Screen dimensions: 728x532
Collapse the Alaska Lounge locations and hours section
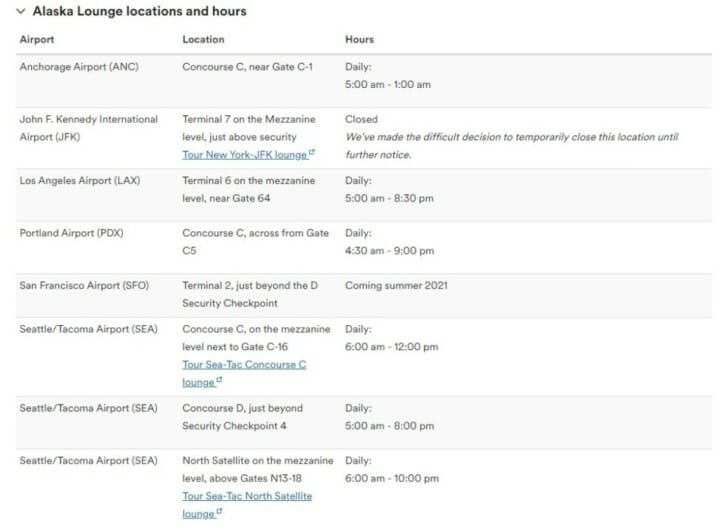pyautogui.click(x=21, y=11)
